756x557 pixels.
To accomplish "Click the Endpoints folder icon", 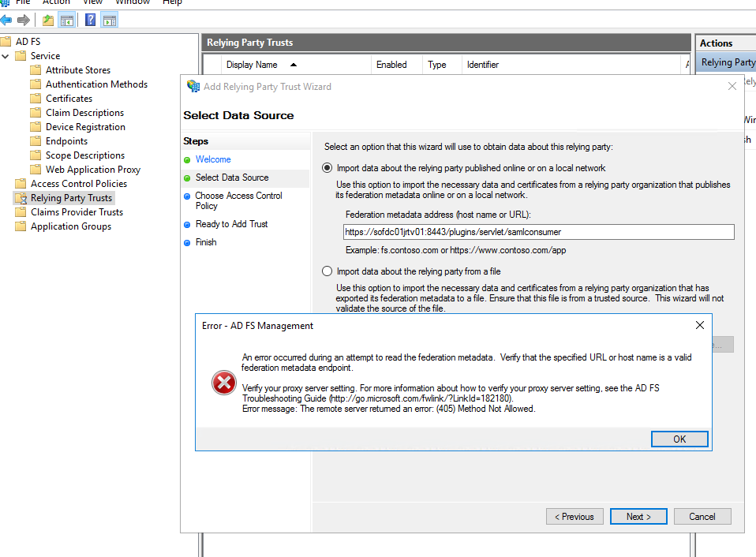I will tap(36, 141).
